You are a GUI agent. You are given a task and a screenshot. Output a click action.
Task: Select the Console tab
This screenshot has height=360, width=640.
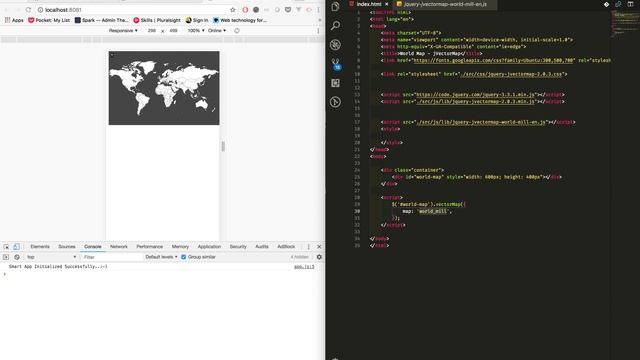93,247
